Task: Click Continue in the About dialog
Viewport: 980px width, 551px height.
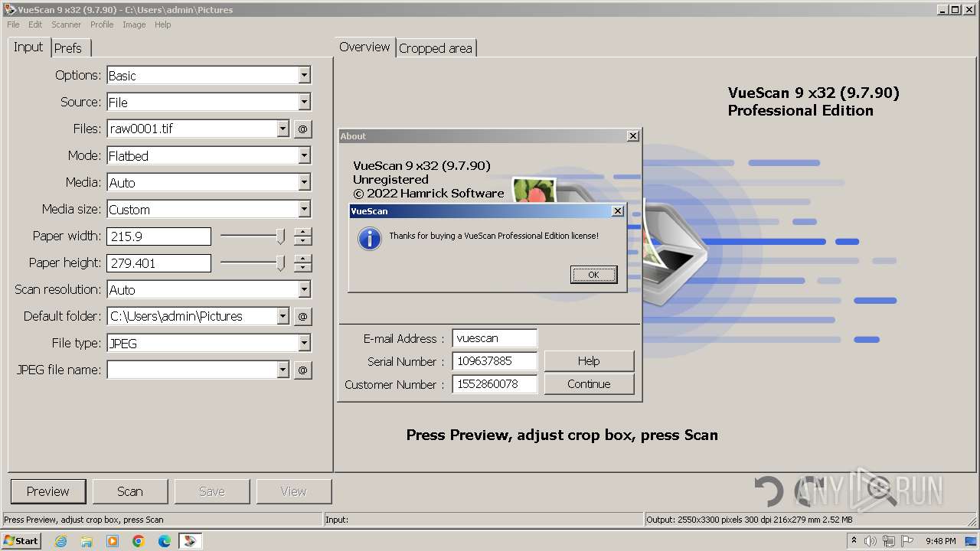Action: tap(589, 384)
